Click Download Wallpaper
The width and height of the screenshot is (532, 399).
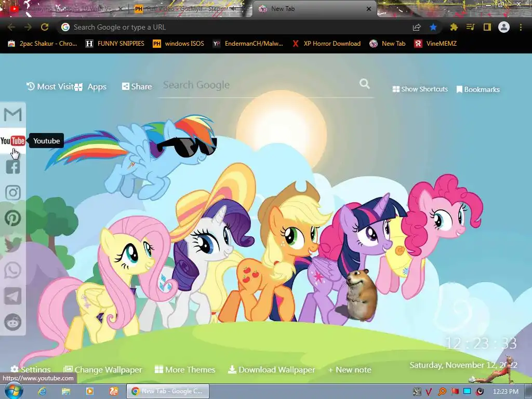pyautogui.click(x=271, y=369)
